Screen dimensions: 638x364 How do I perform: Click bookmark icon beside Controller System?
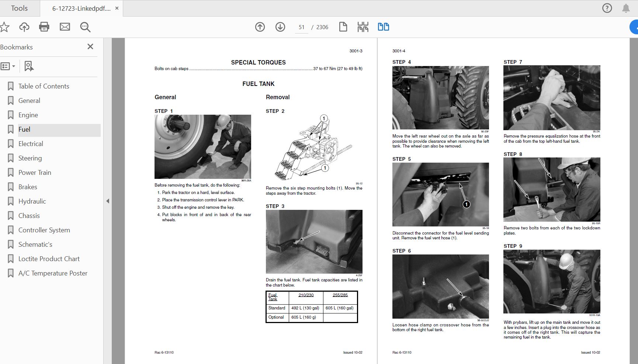click(11, 230)
